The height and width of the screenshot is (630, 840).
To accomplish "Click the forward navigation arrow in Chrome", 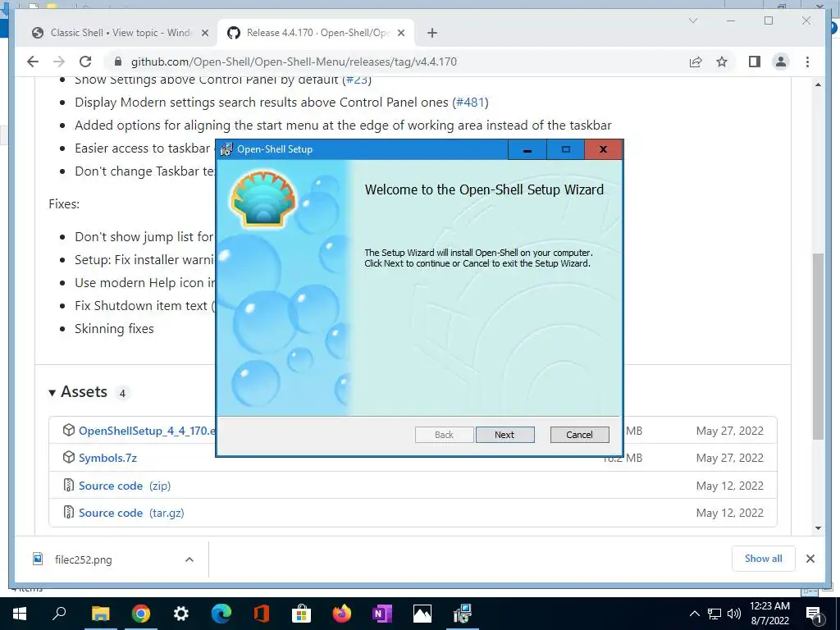I will click(x=59, y=62).
